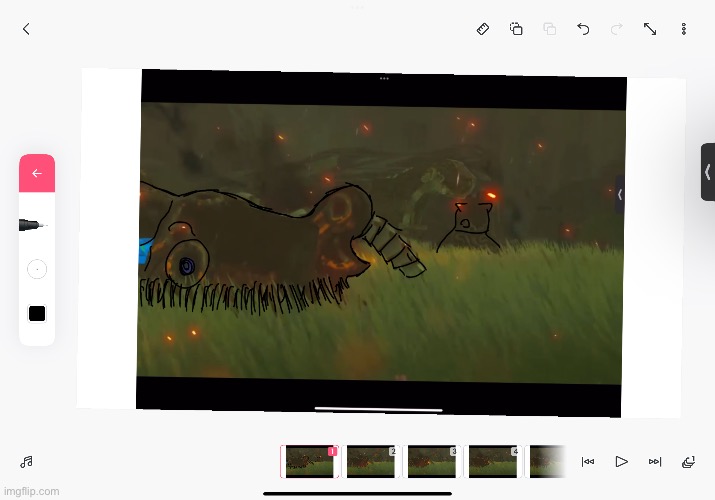Play the animation
715x500 pixels.
tap(621, 462)
